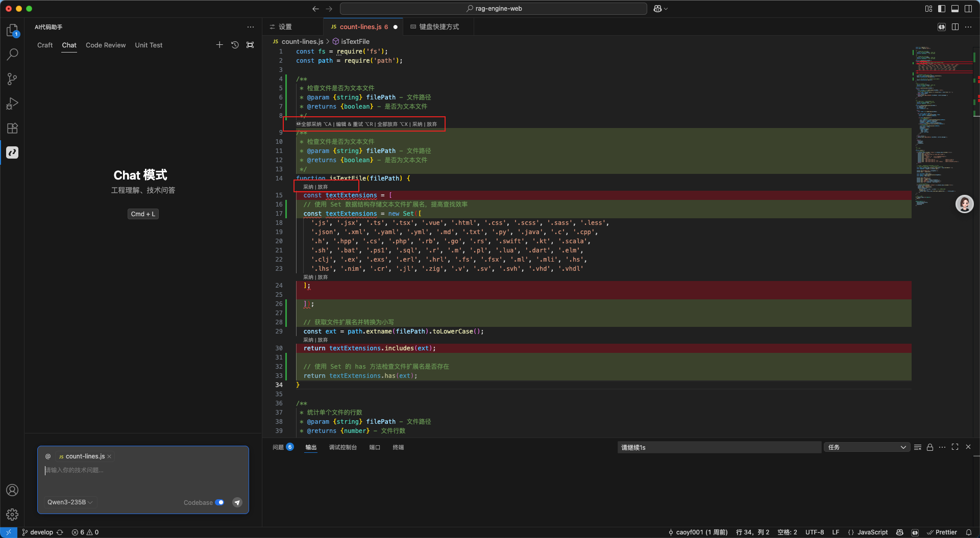Split the editor to the right

click(x=955, y=27)
